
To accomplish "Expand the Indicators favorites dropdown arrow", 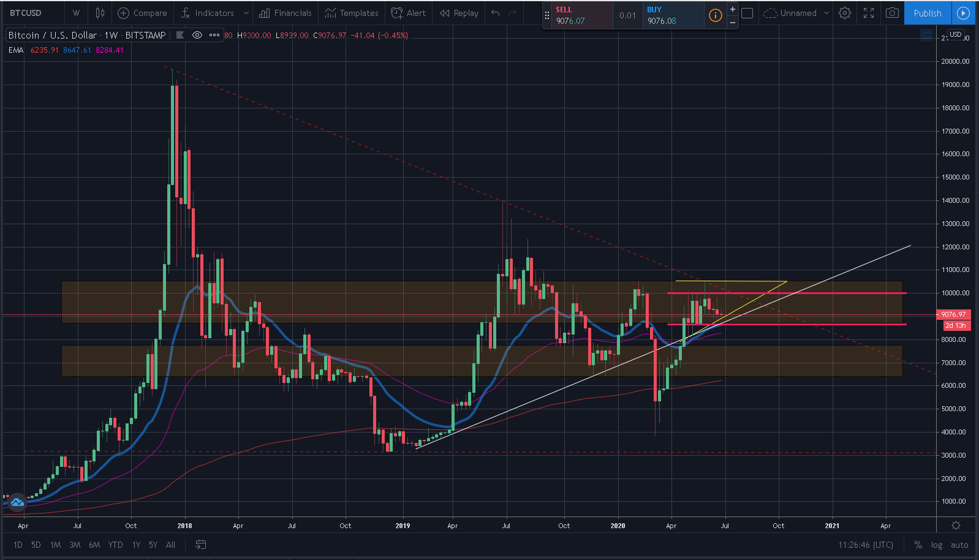I will [x=246, y=13].
